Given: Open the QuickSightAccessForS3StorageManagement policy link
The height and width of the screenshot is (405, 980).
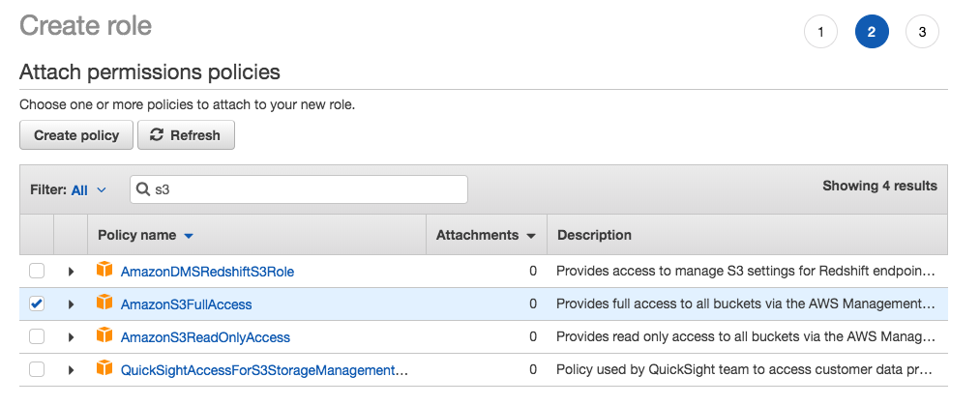Looking at the screenshot, I should [264, 370].
